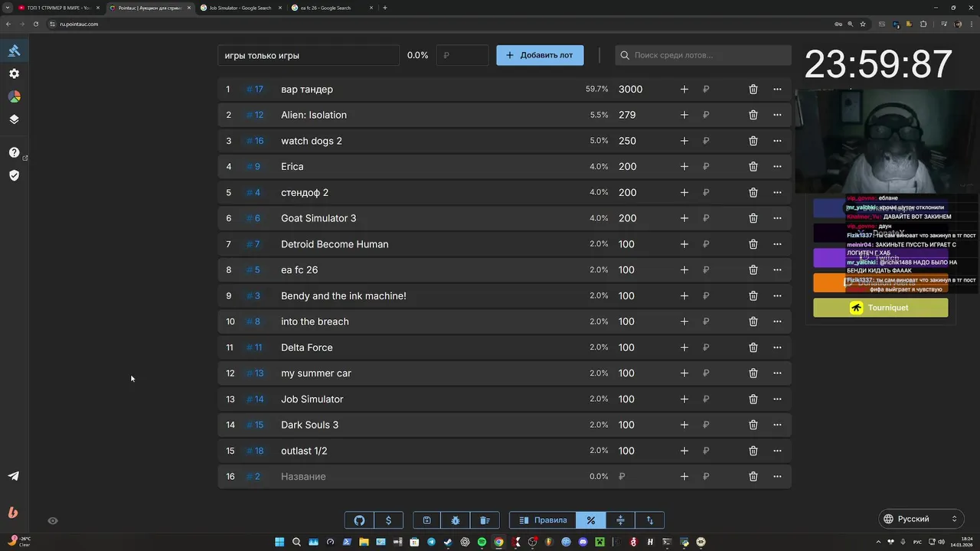980x551 pixels.
Task: Delete Bendy and the ink machine! lot
Action: [x=753, y=296]
